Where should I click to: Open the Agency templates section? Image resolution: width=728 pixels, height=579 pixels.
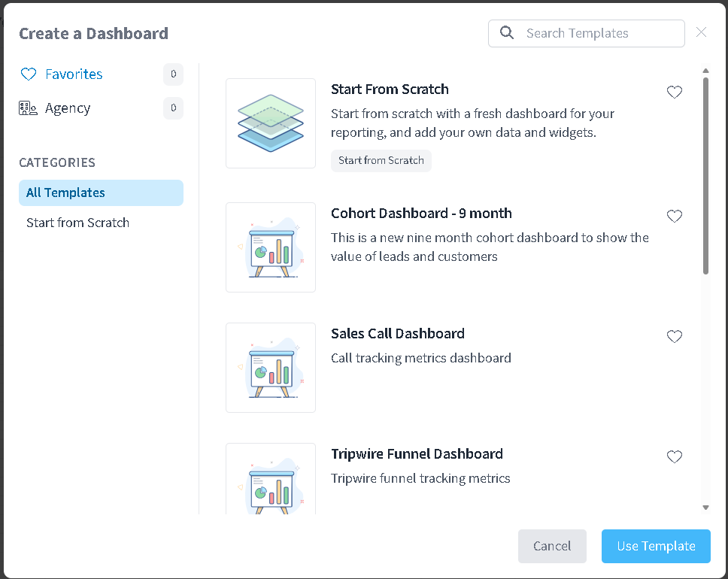pos(68,108)
